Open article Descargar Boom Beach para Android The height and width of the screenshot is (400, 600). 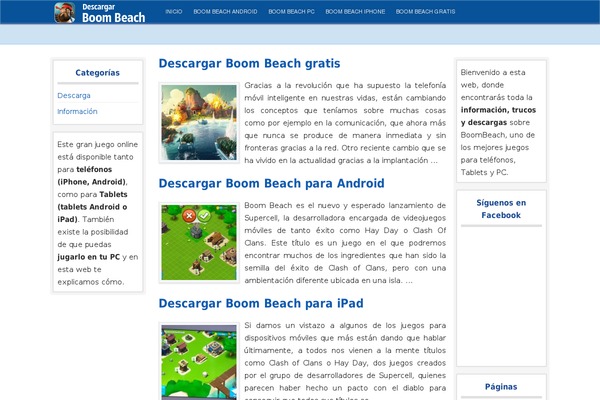tap(271, 183)
